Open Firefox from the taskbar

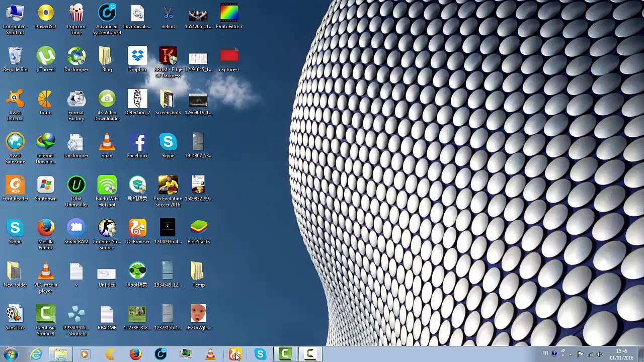click(135, 354)
